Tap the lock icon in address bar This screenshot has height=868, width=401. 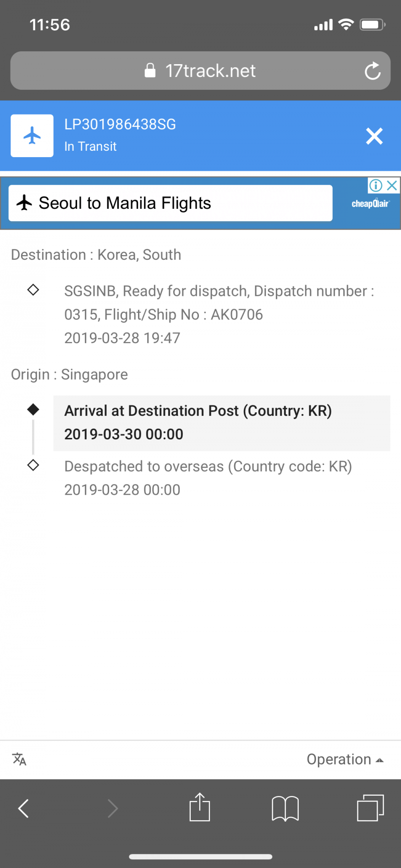tap(150, 71)
